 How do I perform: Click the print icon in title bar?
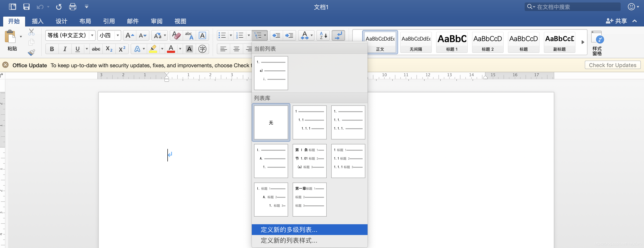(72, 7)
